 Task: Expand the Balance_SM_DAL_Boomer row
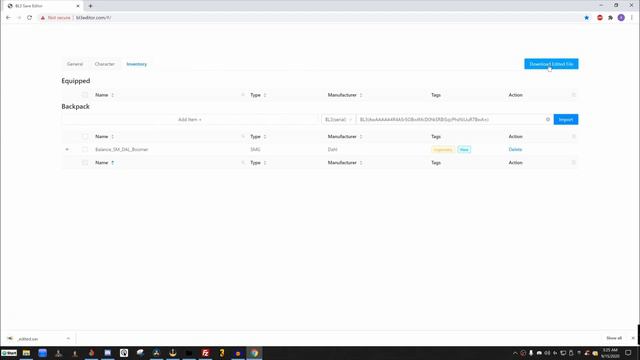coord(67,149)
